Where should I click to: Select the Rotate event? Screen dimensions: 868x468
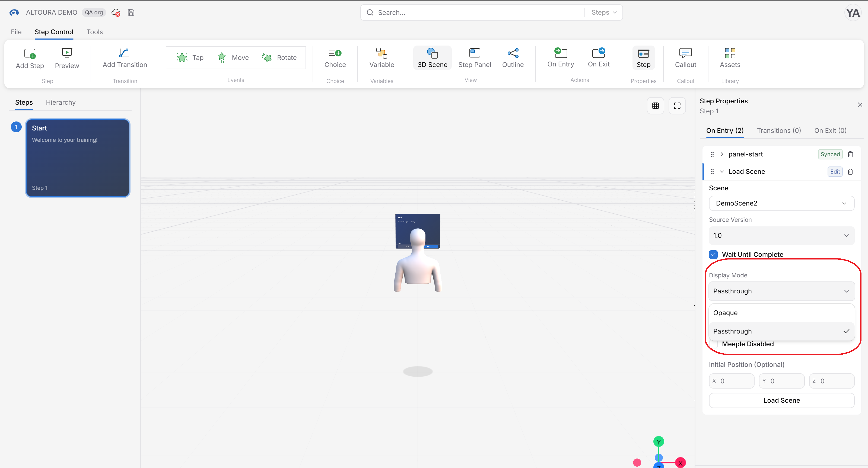pyautogui.click(x=279, y=57)
